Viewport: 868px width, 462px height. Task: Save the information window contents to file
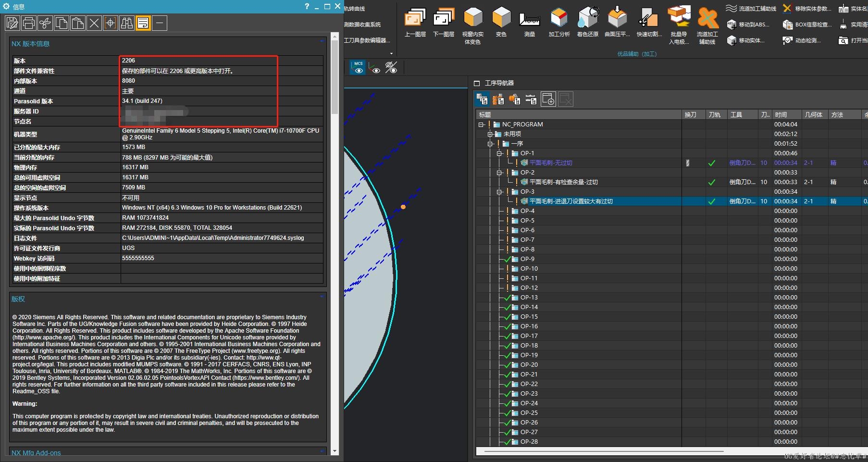pyautogui.click(x=12, y=23)
